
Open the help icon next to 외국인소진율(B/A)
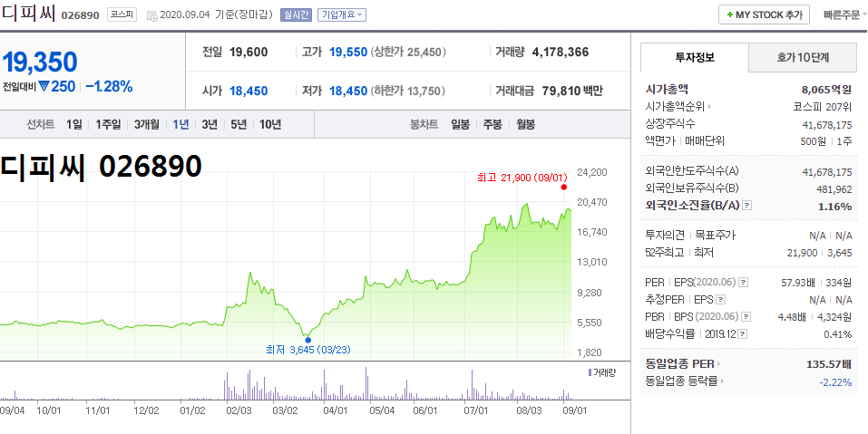pos(746,206)
